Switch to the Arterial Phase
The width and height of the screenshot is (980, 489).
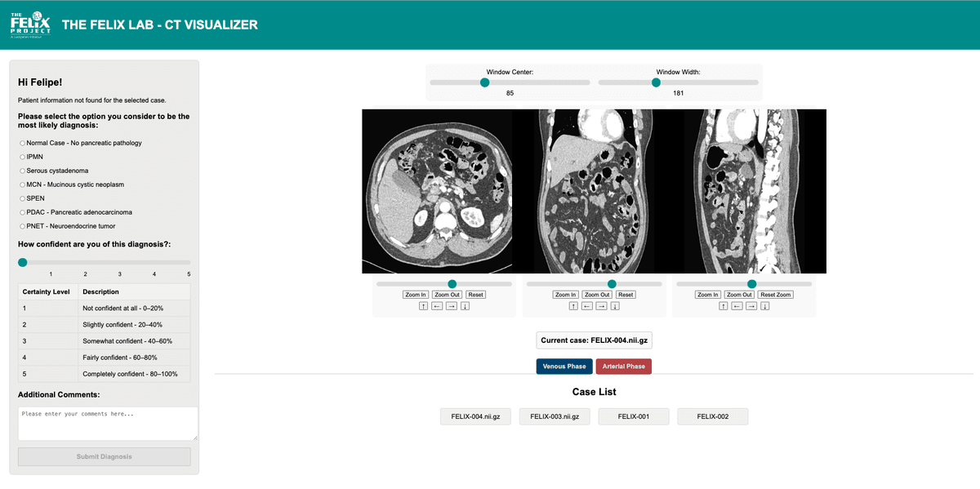pos(624,367)
